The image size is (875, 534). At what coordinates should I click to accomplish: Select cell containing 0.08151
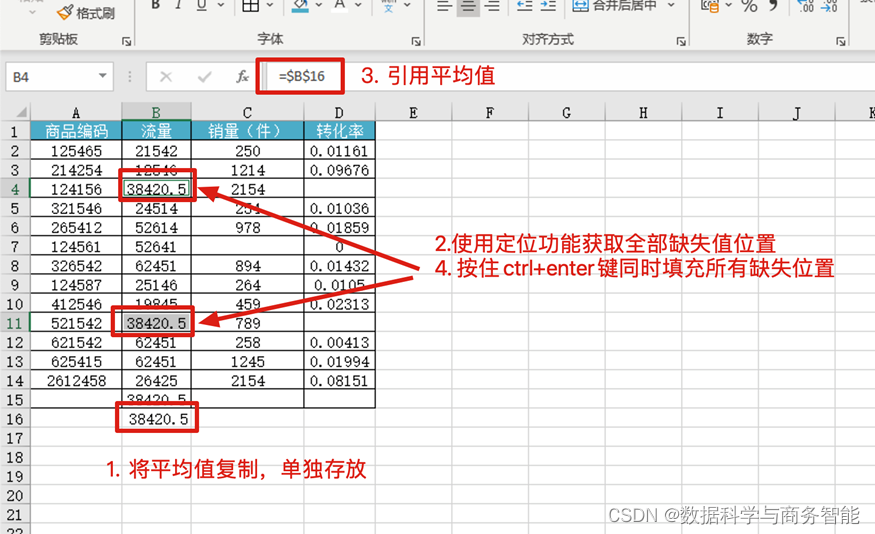pos(339,381)
